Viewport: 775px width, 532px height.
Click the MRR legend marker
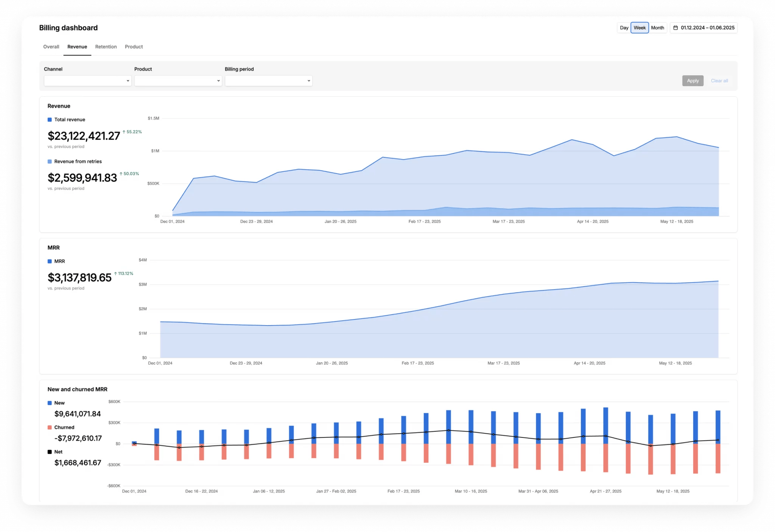[49, 261]
